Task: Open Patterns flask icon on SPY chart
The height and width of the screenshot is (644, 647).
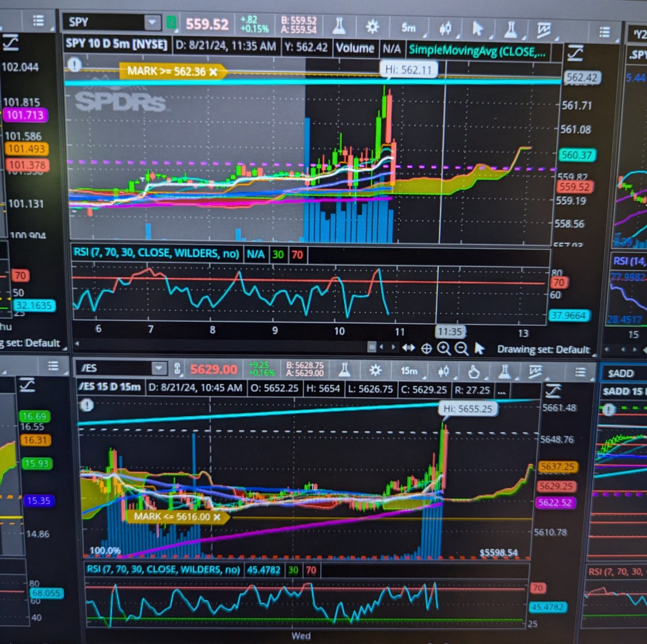Action: 511,30
